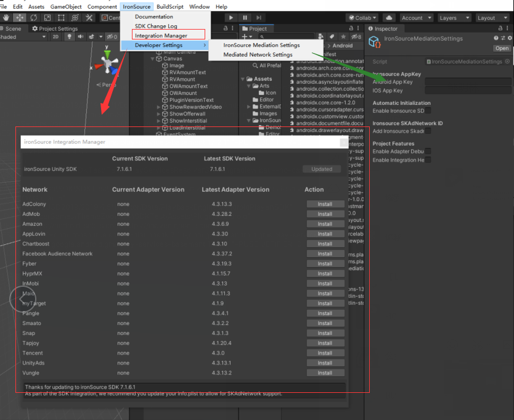
Task: Choose Mediated Network Settings entry
Action: pyautogui.click(x=258, y=54)
